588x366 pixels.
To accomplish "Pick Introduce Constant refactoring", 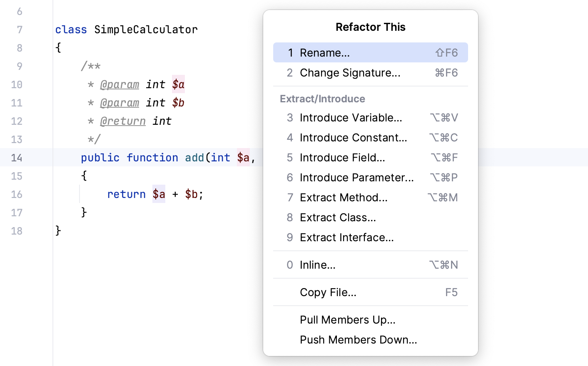I will tap(353, 138).
